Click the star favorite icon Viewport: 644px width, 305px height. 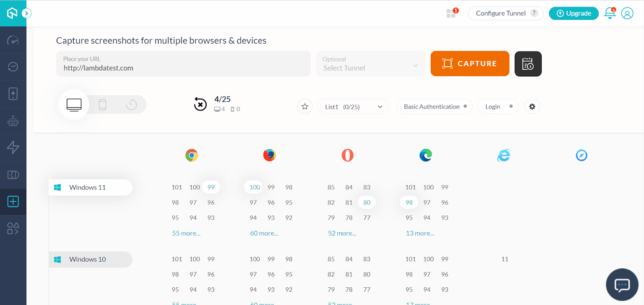click(x=305, y=106)
